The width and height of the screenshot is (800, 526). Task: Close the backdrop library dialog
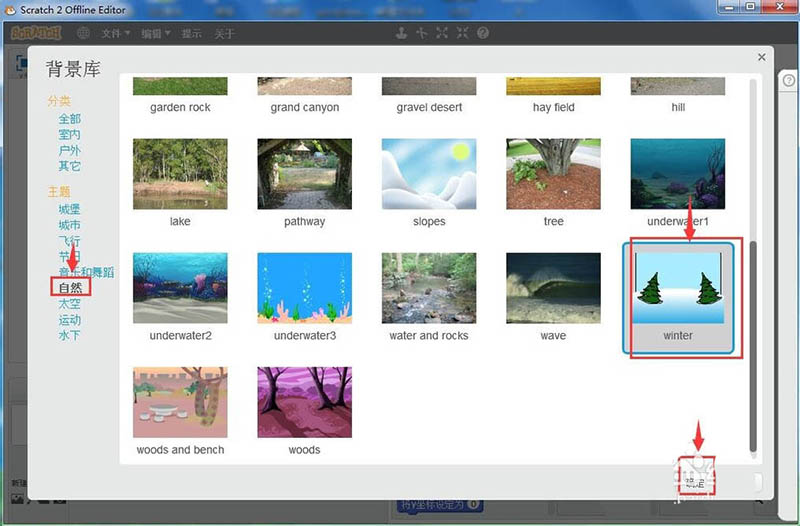click(762, 58)
